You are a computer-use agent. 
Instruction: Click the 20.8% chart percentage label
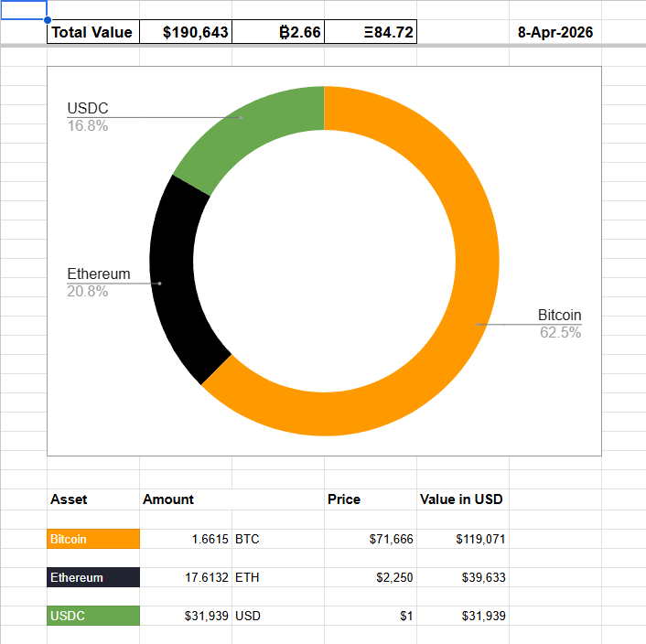pos(88,291)
